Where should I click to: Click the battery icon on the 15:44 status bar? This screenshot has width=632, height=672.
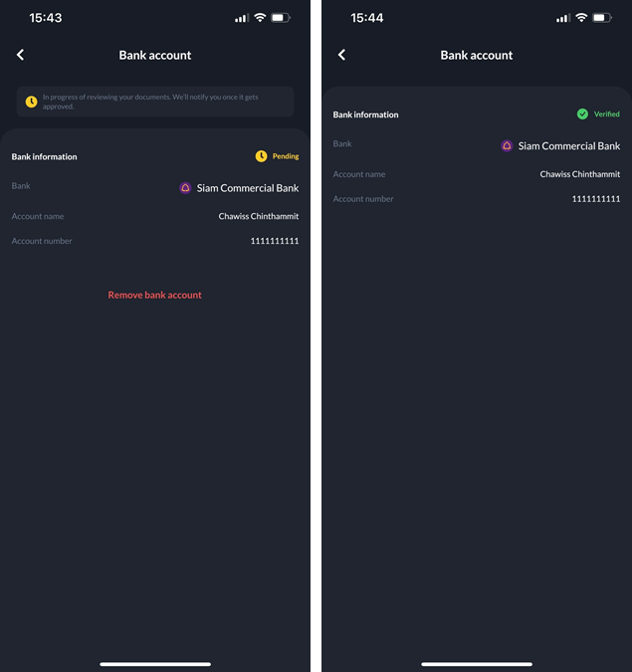tap(602, 18)
